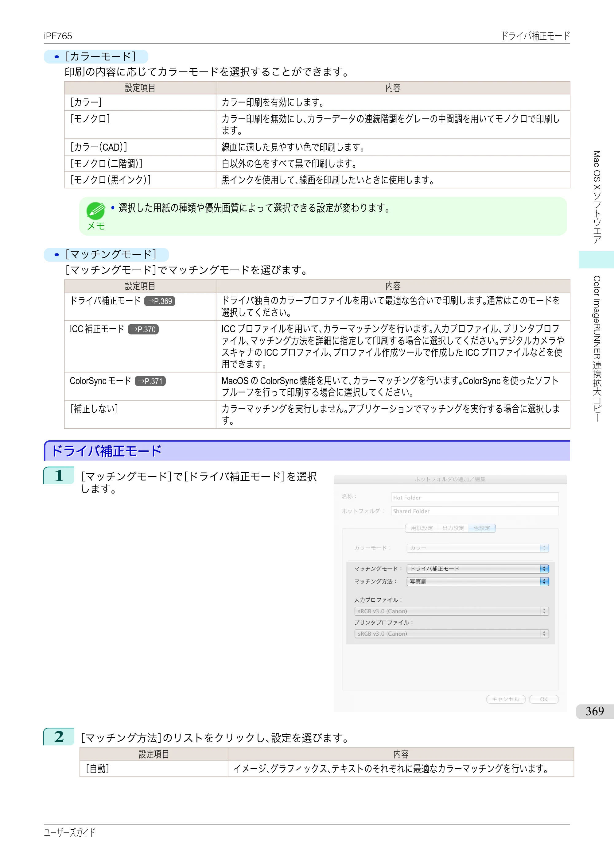Open the →P.371 page reference link
The image size is (614, 868).
(x=150, y=381)
